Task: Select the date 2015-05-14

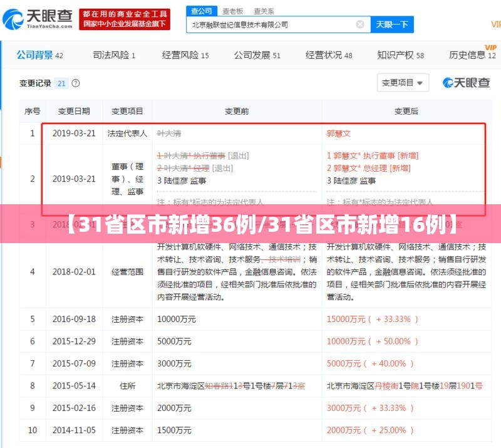Action: (74, 386)
